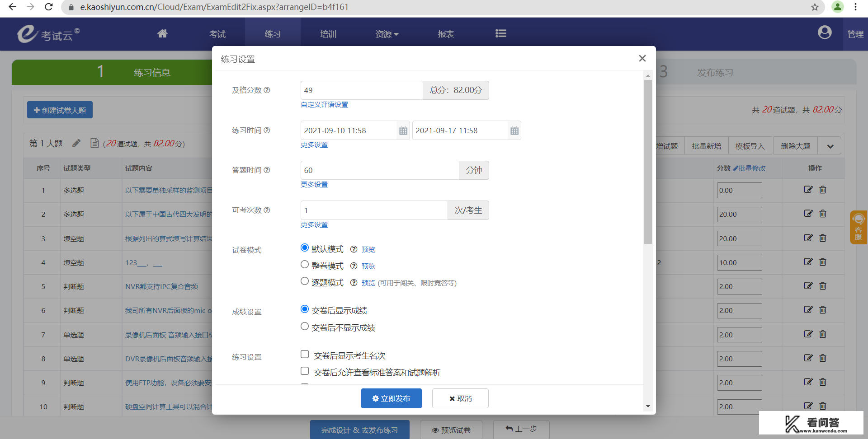Delete question row 1 with trash icon
Screen dimensions: 868x439
(x=823, y=190)
